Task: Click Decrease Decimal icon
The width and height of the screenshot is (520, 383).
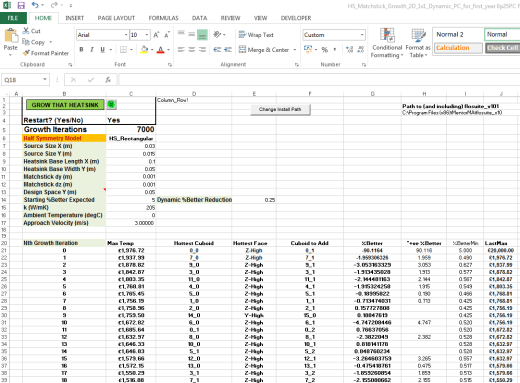Action: coord(360,50)
